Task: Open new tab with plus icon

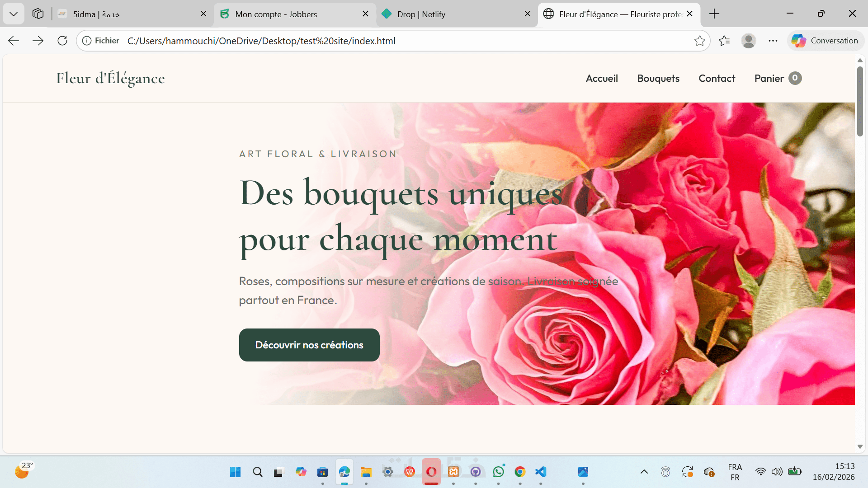Action: [x=714, y=14]
